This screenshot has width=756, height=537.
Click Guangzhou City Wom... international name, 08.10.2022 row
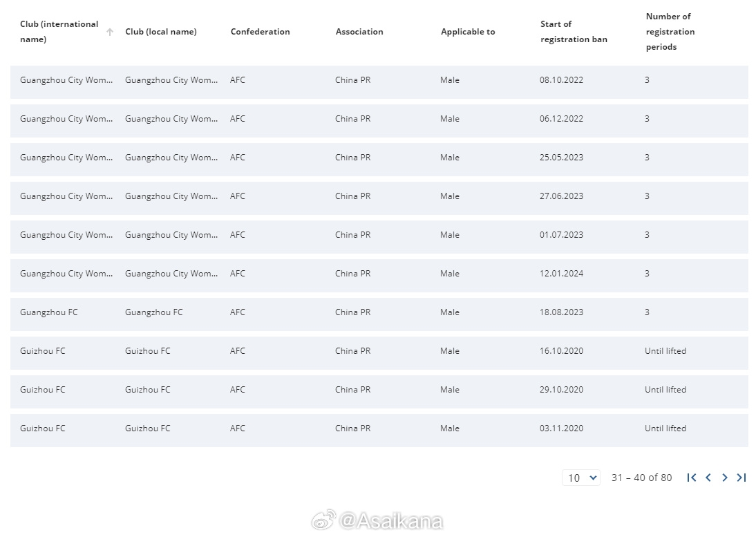(66, 80)
